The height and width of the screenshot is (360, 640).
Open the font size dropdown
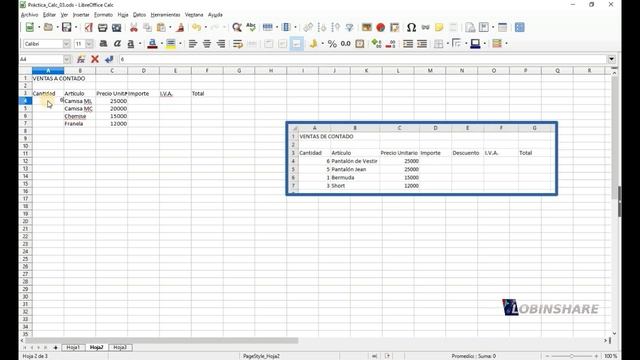click(89, 44)
